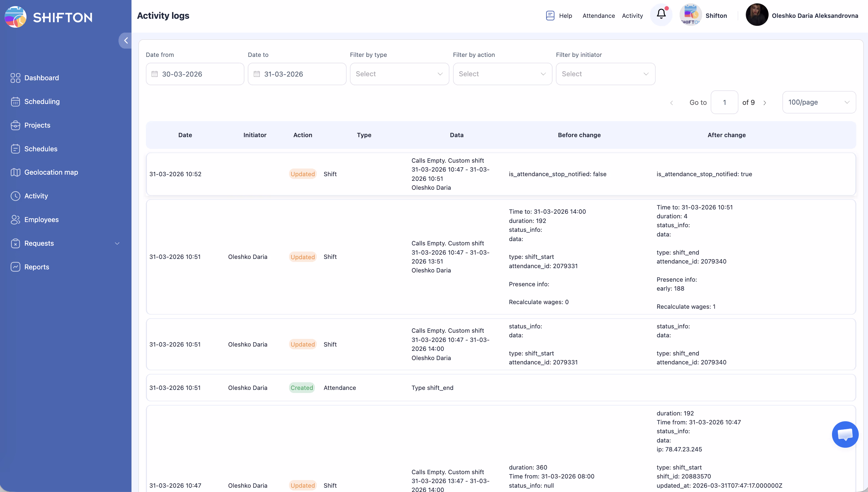Open the Filter by initiator dropdown

[605, 74]
